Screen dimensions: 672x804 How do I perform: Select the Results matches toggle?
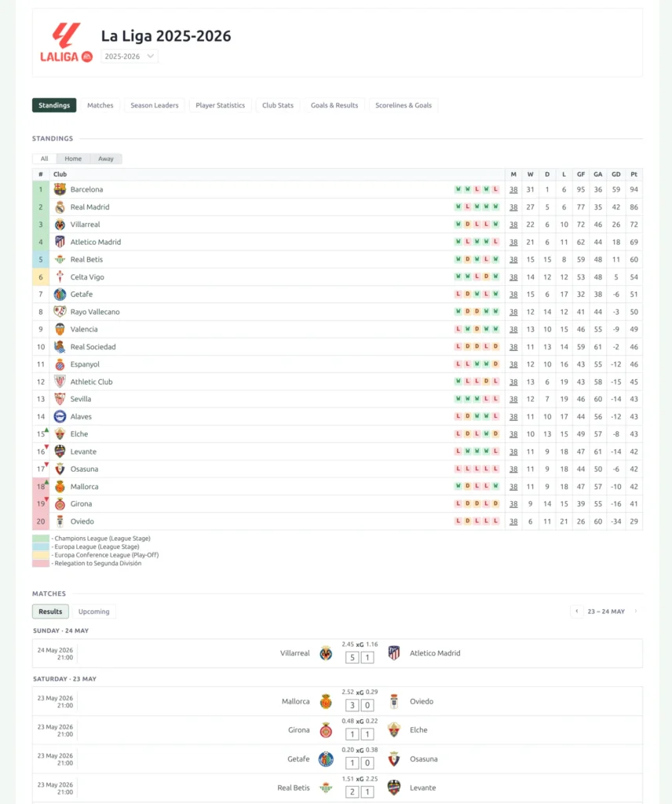point(50,611)
